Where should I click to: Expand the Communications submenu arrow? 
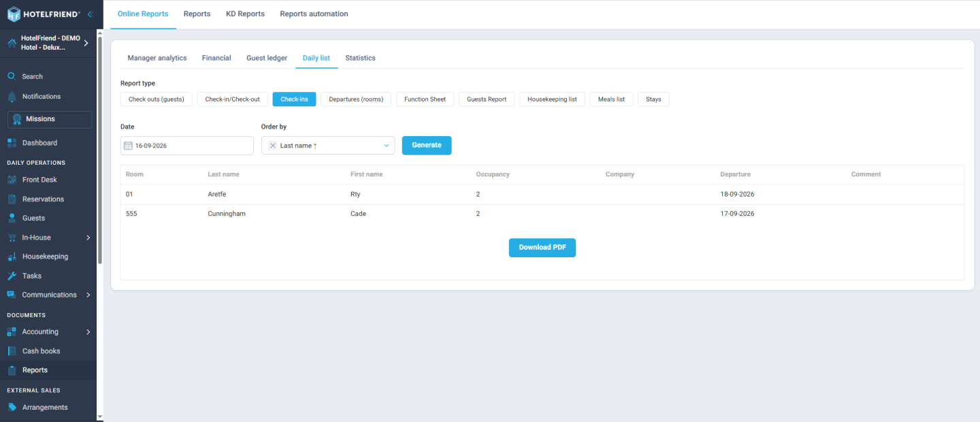[x=88, y=295]
